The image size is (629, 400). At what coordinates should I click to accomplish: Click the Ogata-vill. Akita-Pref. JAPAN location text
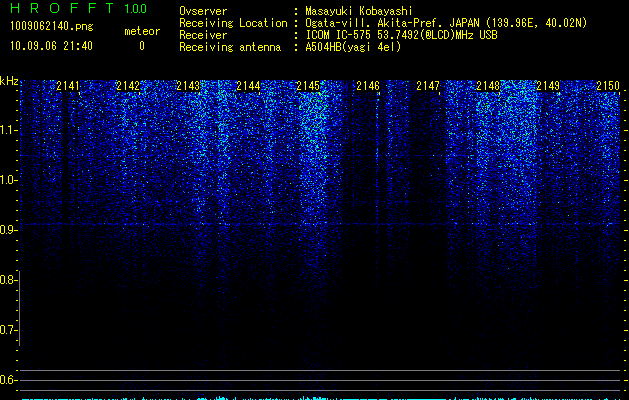446,23
